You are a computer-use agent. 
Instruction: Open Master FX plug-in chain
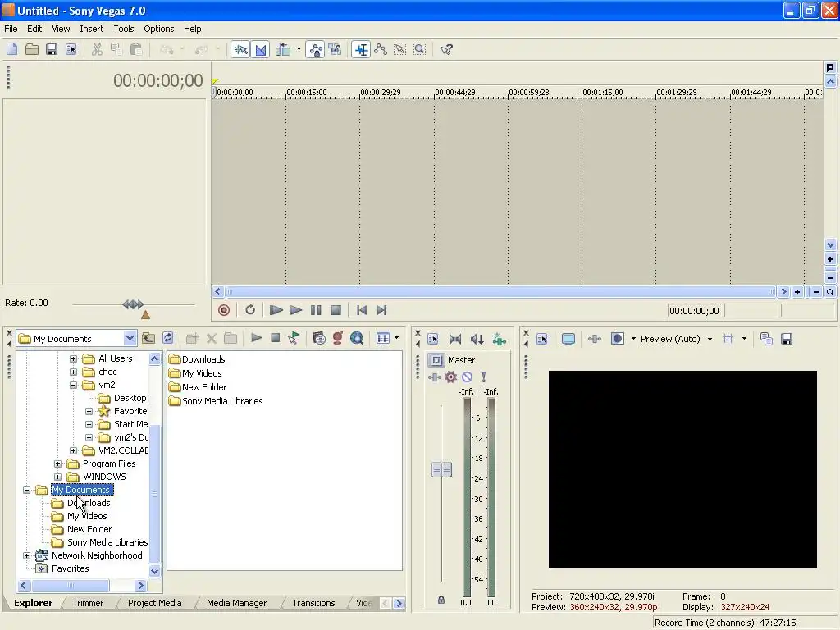pyautogui.click(x=435, y=377)
